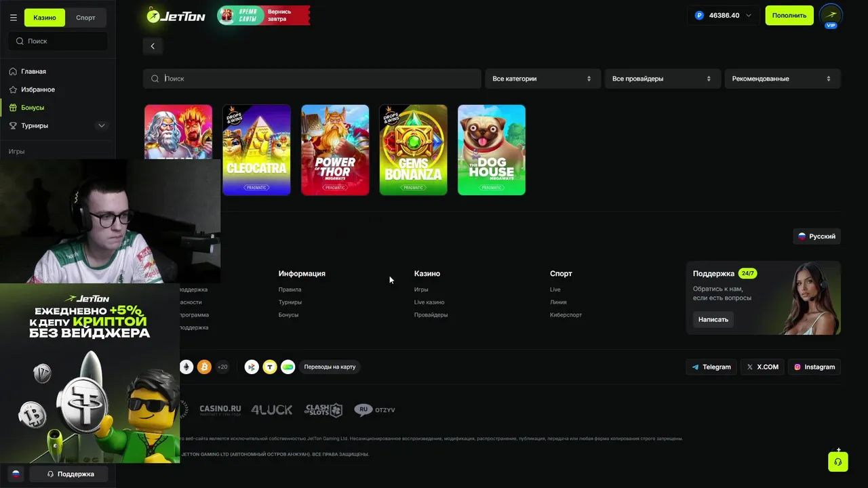Open the Провайдеры footer link
The image size is (868, 488).
[431, 314]
